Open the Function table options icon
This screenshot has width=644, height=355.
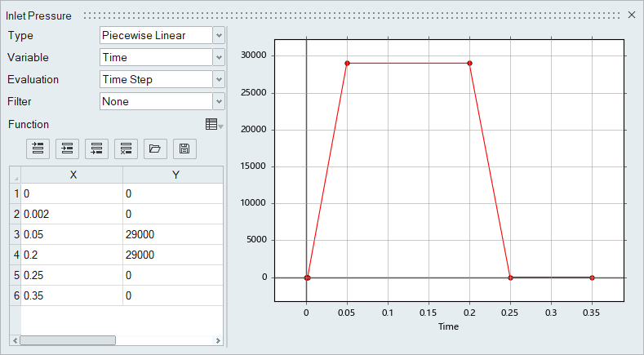point(214,125)
